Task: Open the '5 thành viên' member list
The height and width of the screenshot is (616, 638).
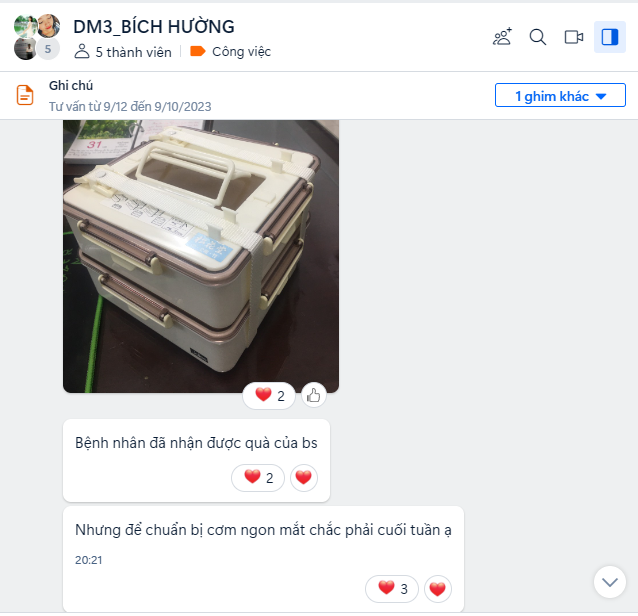Action: 123,52
